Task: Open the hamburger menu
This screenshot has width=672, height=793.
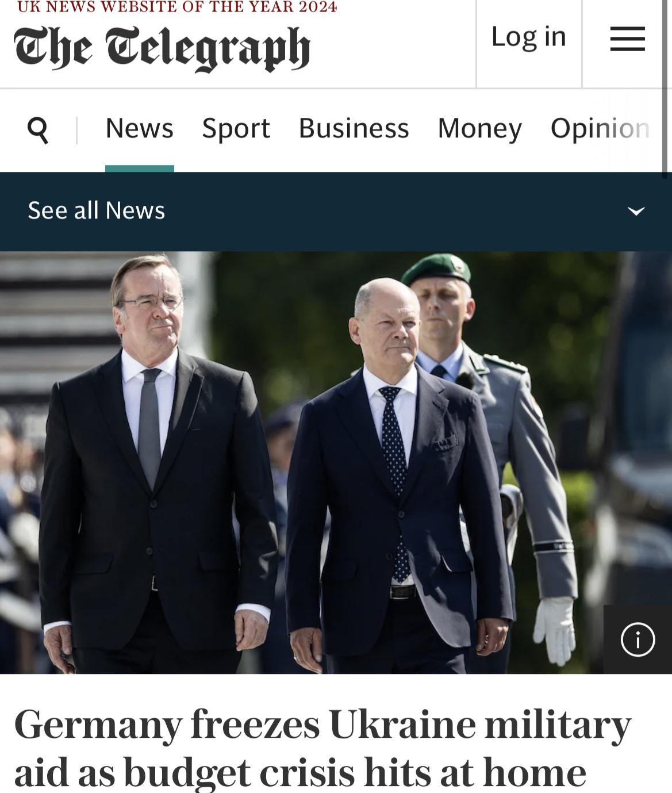Action: click(627, 39)
